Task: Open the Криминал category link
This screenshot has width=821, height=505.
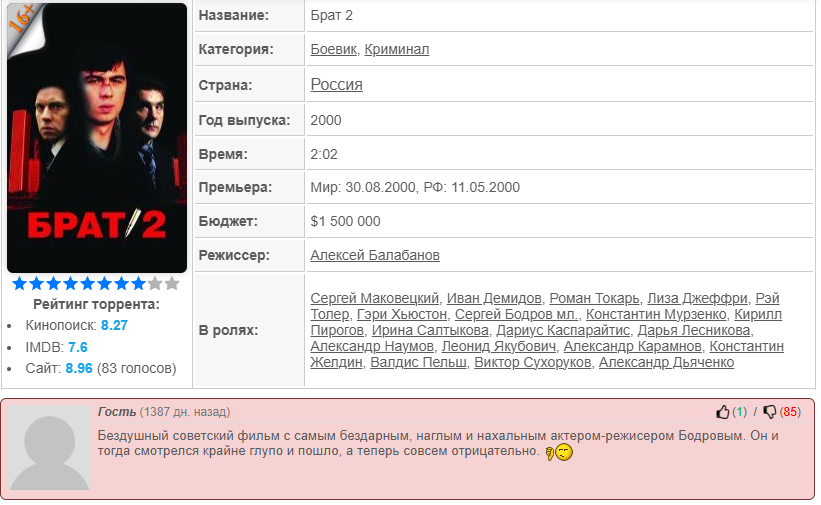Action: pos(397,49)
